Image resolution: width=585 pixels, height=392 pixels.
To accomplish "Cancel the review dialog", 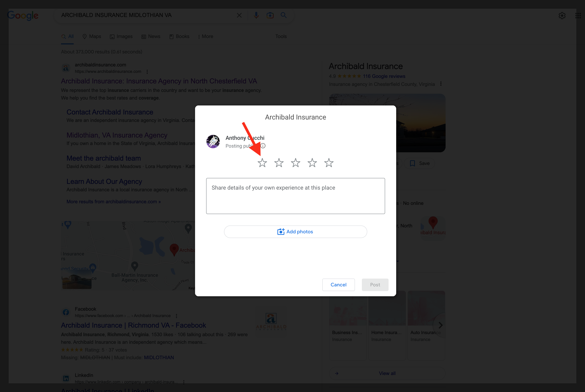I will point(338,285).
